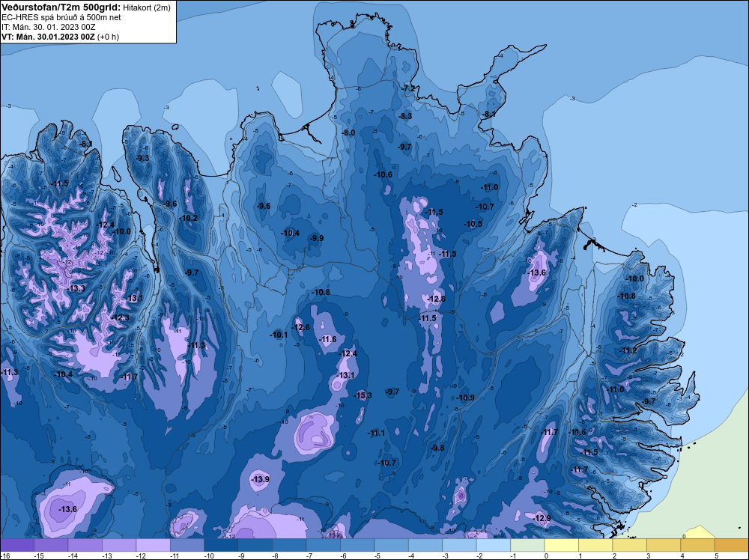The height and width of the screenshot is (560, 749).
Task: Click the -8.0 temperature label
Action: 348,133
